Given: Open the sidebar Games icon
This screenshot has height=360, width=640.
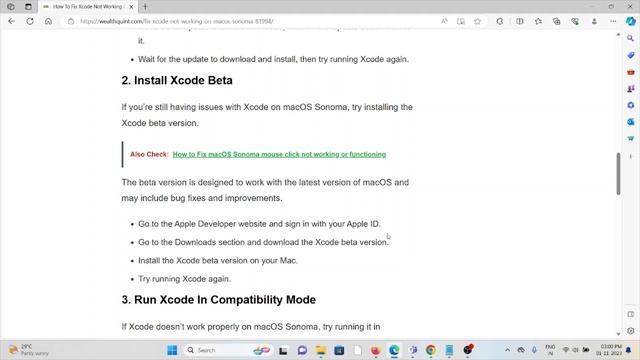Looking at the screenshot, I should tap(631, 89).
